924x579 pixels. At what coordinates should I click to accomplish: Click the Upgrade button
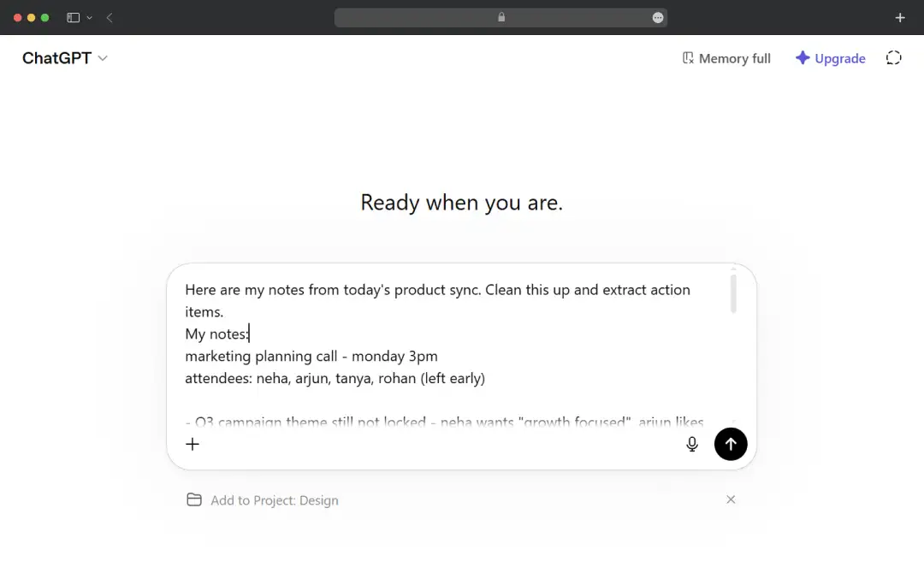pos(830,58)
